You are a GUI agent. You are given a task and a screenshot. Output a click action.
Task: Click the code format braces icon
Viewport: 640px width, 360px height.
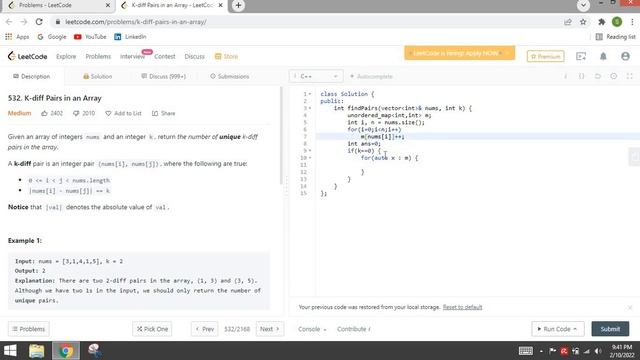(x=581, y=76)
